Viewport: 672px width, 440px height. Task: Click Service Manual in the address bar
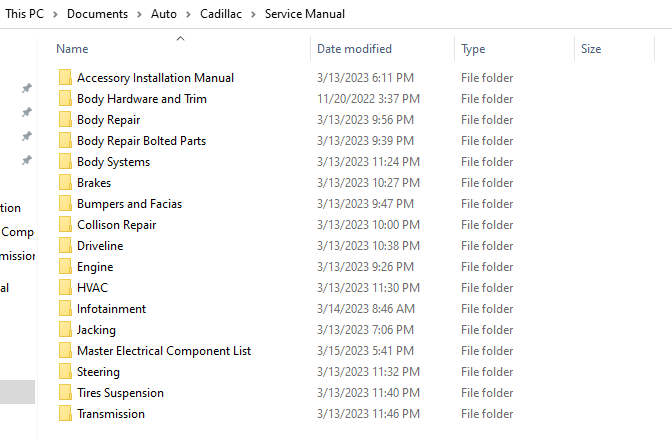[x=305, y=14]
